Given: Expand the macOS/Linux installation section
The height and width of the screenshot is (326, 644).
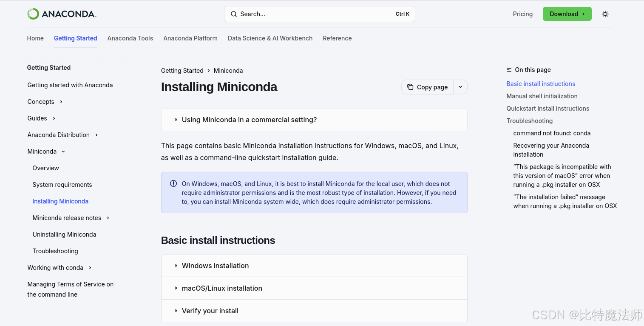Looking at the screenshot, I should (314, 288).
